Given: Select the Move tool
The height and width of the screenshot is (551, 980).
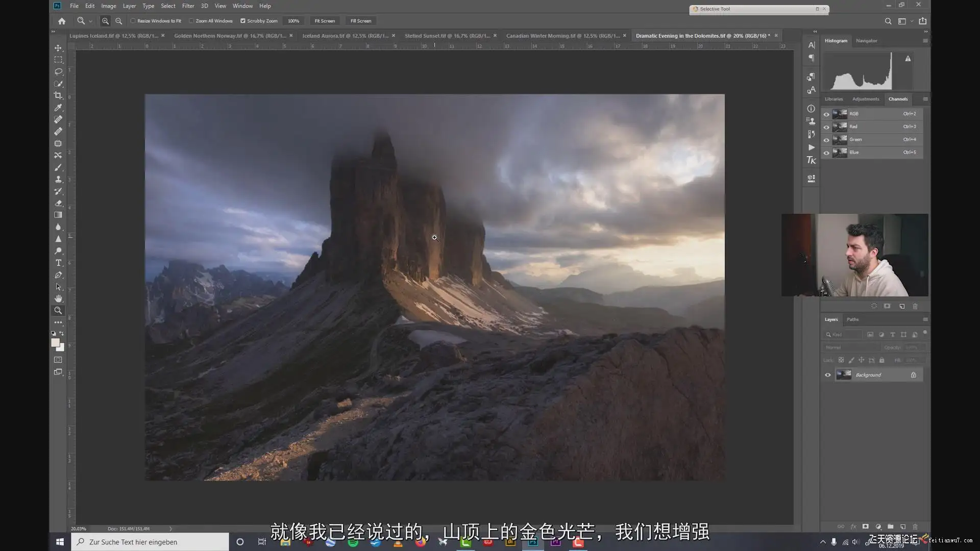Looking at the screenshot, I should point(58,48).
